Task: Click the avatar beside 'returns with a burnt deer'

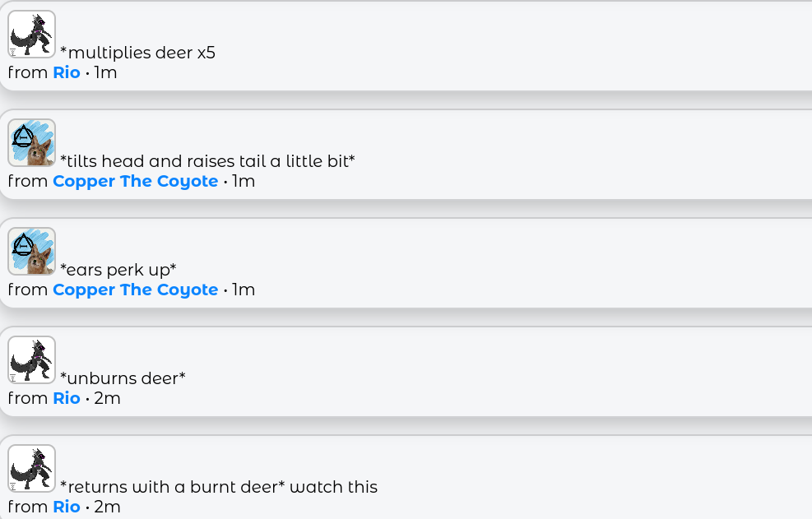Action: click(31, 469)
